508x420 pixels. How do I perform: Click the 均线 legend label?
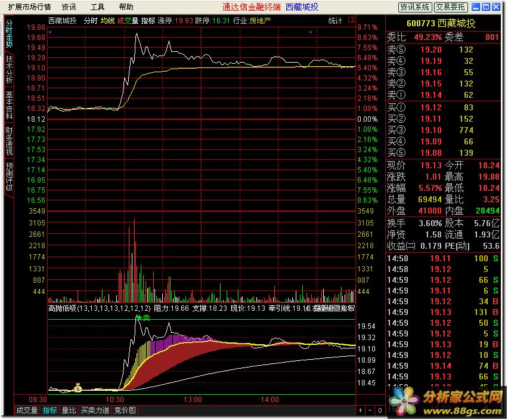(x=107, y=21)
